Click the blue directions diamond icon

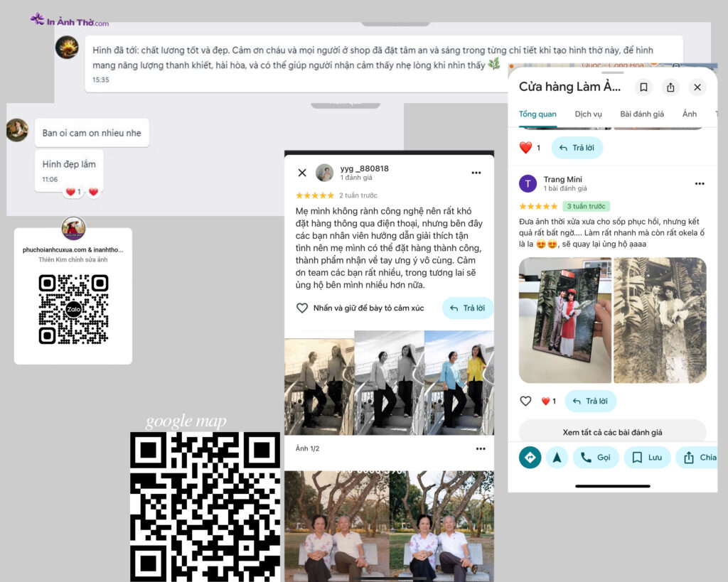coord(530,457)
